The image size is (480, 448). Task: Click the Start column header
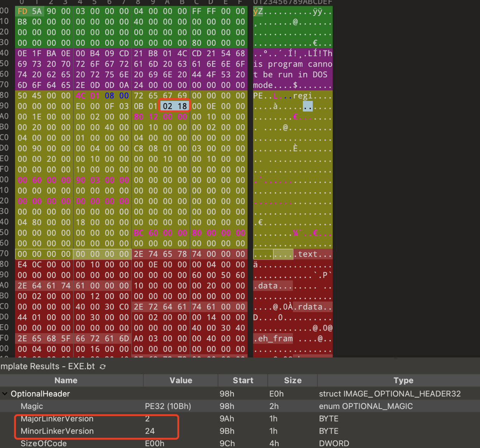[243, 380]
